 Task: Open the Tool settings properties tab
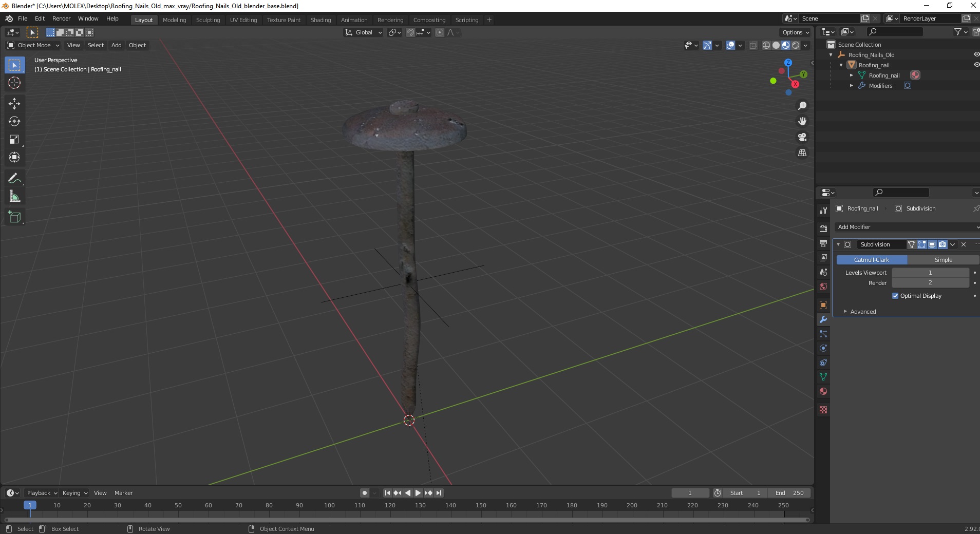(x=823, y=210)
